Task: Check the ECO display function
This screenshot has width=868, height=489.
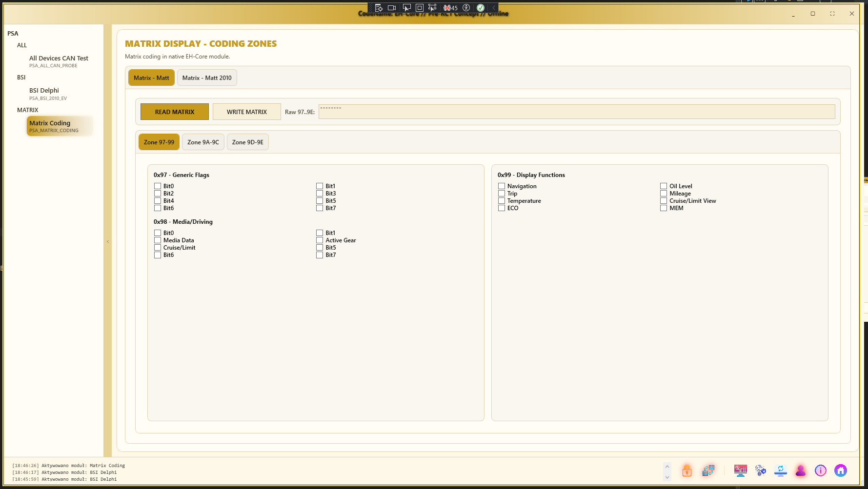Action: tap(502, 208)
